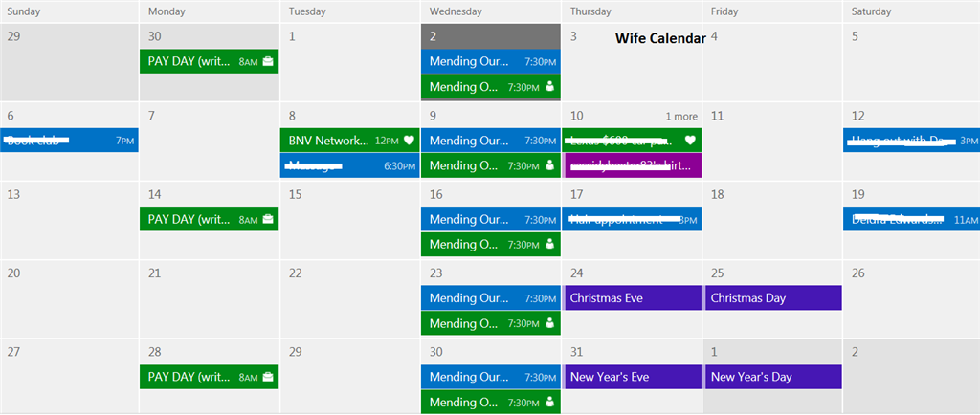
Task: Click person icon on Wednesday 16 green event
Action: click(550, 244)
